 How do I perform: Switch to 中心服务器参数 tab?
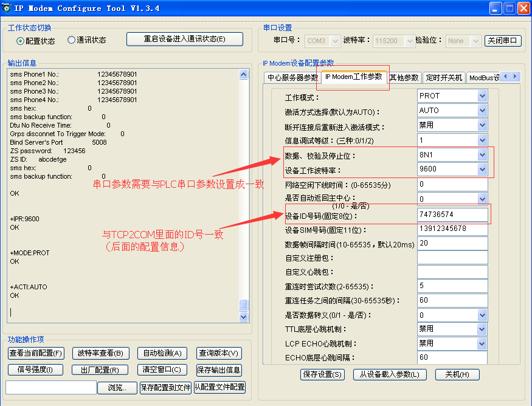pyautogui.click(x=292, y=78)
